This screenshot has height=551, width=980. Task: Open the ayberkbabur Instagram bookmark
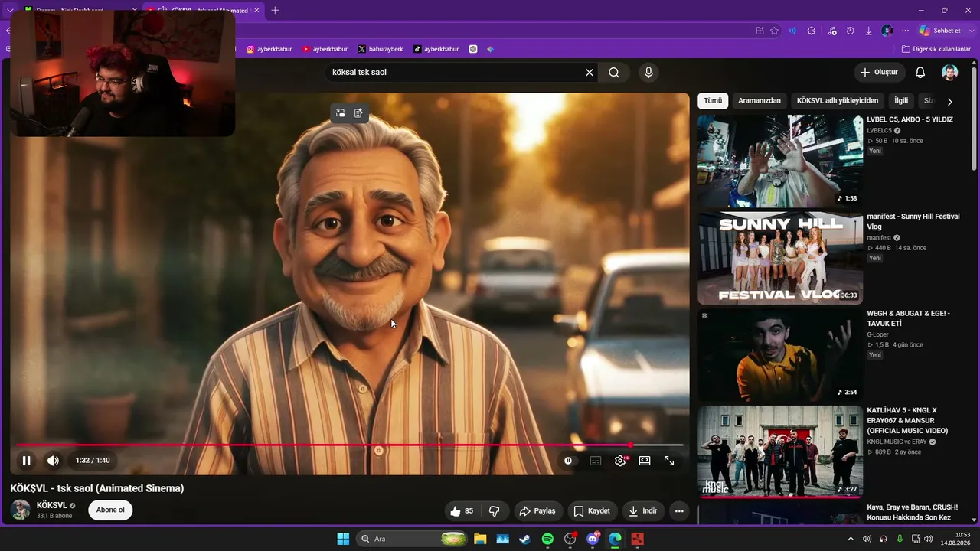269,49
